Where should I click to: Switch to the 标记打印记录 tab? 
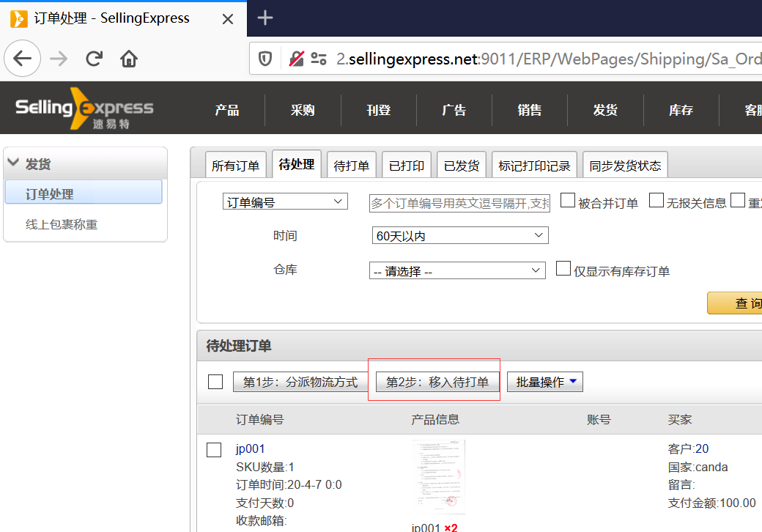(x=535, y=166)
